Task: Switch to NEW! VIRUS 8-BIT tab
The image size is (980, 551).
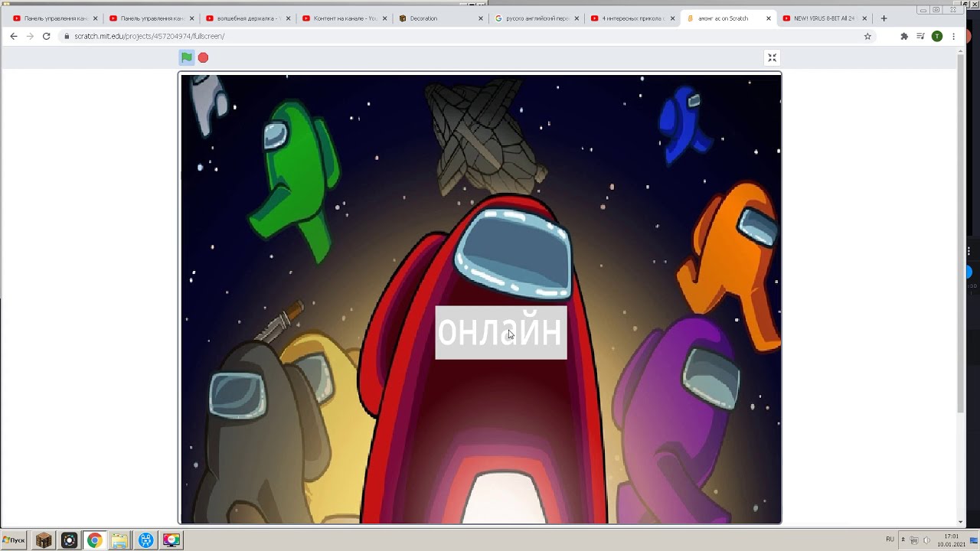Action: (824, 18)
